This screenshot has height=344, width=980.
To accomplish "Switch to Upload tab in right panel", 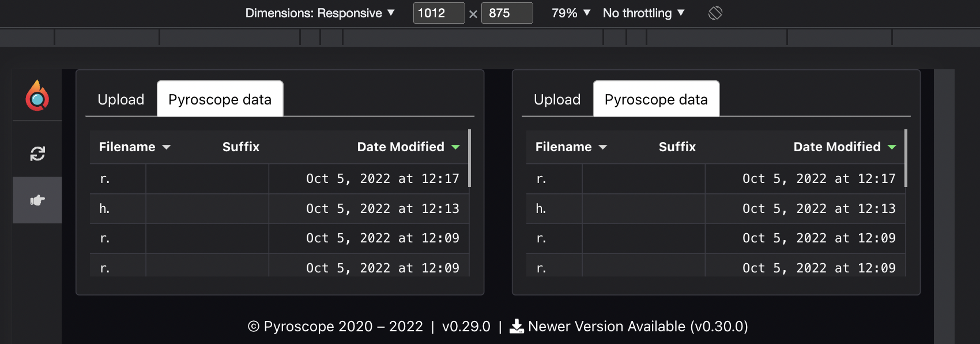I will click(557, 99).
